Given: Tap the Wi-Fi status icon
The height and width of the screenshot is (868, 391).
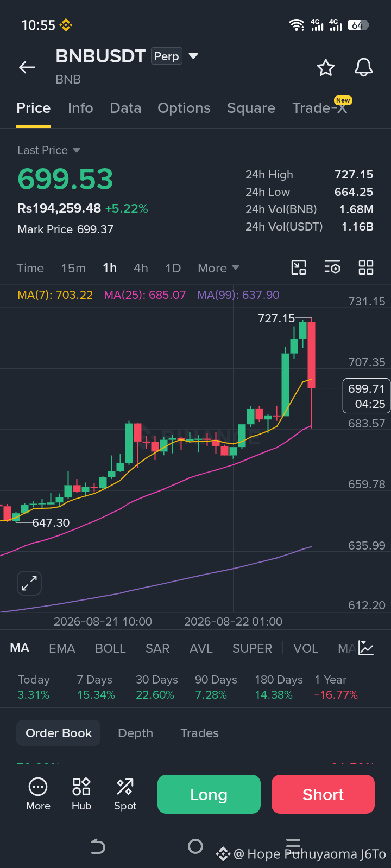Looking at the screenshot, I should pyautogui.click(x=297, y=25).
